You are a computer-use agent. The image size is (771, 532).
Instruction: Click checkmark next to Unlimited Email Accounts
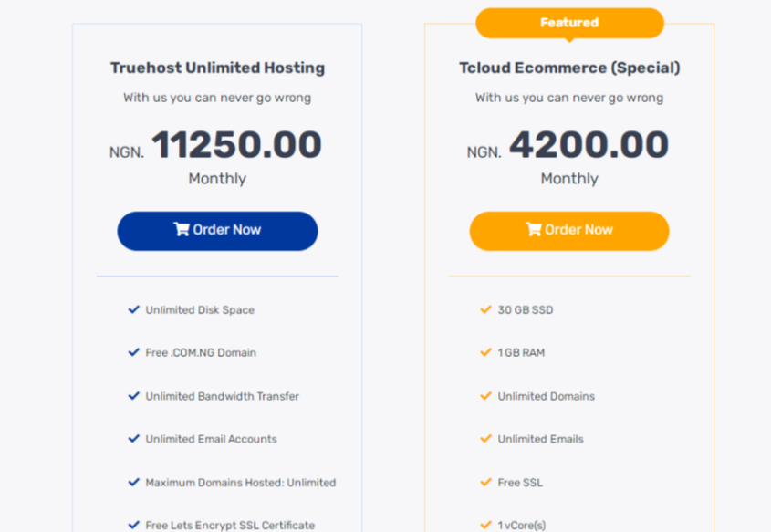(x=133, y=439)
